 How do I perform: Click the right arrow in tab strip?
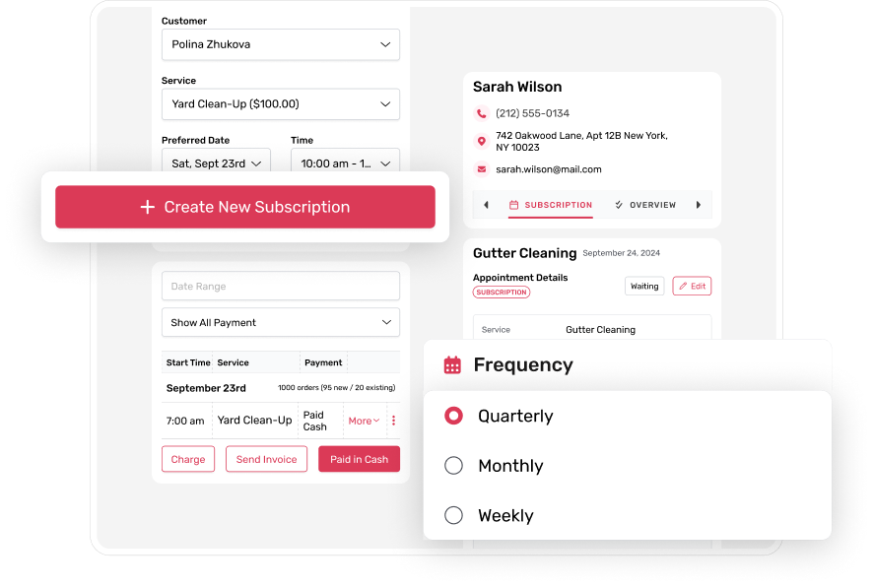point(699,205)
